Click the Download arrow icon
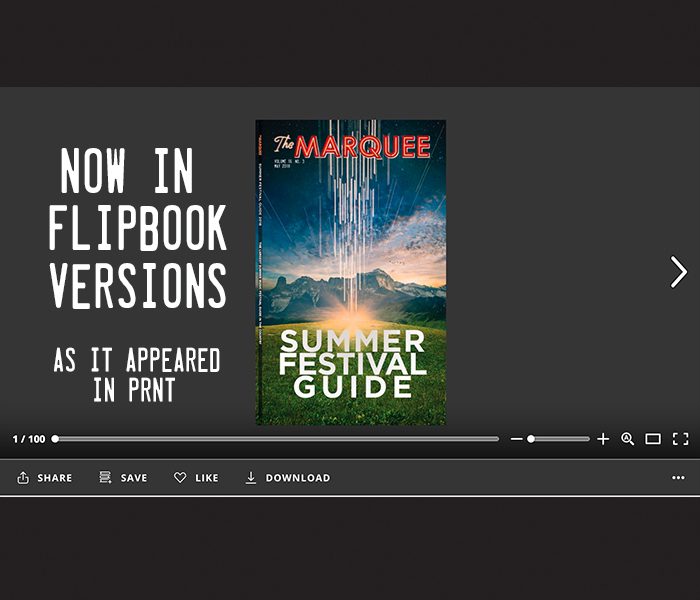The image size is (700, 600). click(x=251, y=478)
